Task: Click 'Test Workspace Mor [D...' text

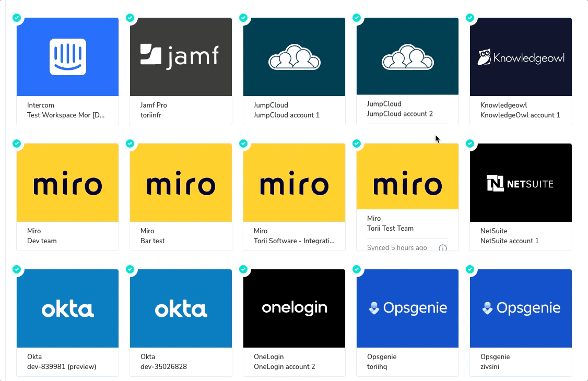Action: click(66, 115)
